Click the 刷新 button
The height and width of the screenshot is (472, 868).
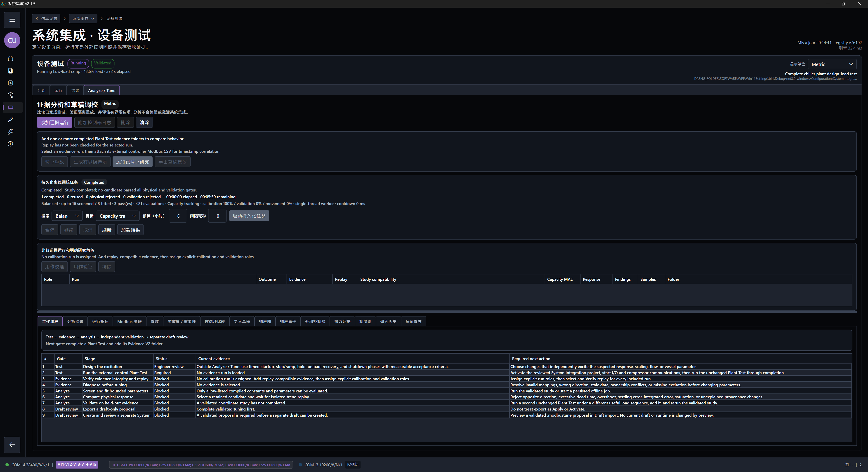coord(107,230)
